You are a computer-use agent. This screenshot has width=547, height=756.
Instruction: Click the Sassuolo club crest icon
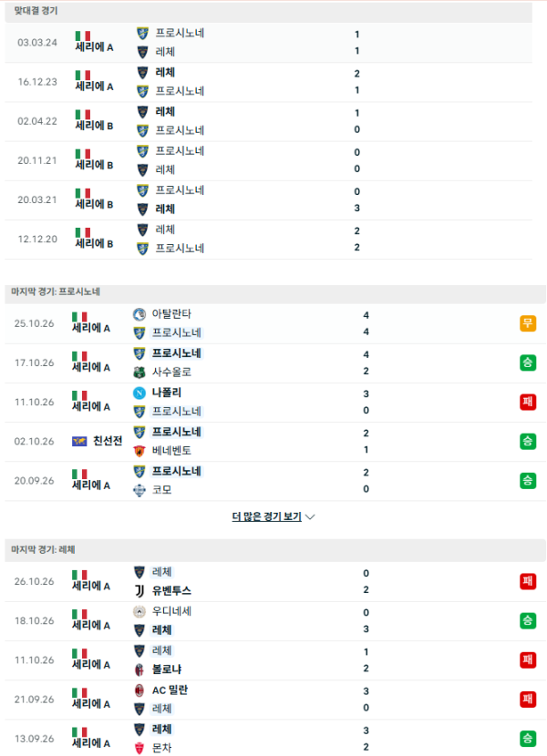pyautogui.click(x=139, y=372)
